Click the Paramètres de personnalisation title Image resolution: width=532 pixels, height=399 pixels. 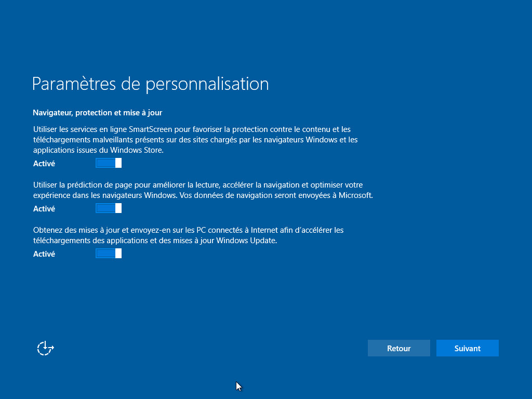click(150, 84)
